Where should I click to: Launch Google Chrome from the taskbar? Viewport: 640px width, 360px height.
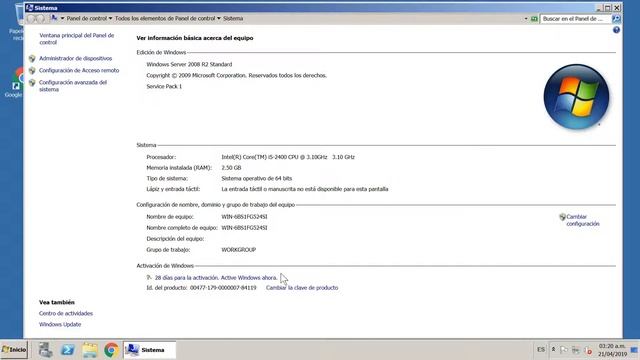pos(111,350)
